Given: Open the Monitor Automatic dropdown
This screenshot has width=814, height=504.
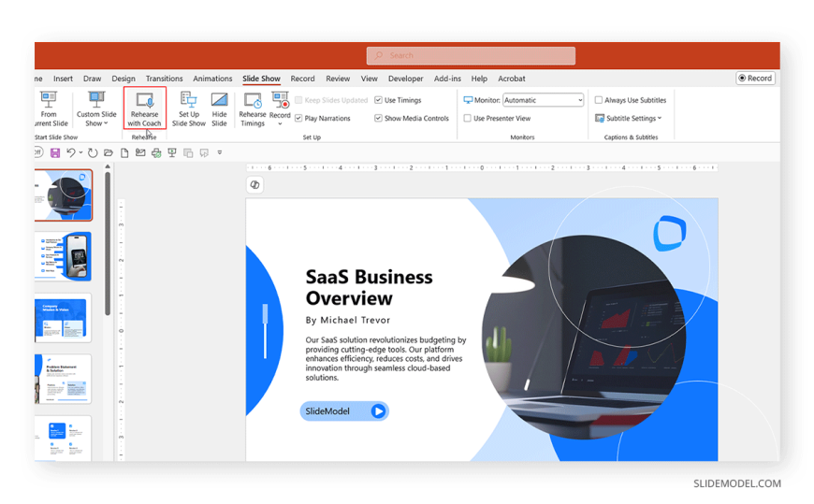Looking at the screenshot, I should pos(543,100).
